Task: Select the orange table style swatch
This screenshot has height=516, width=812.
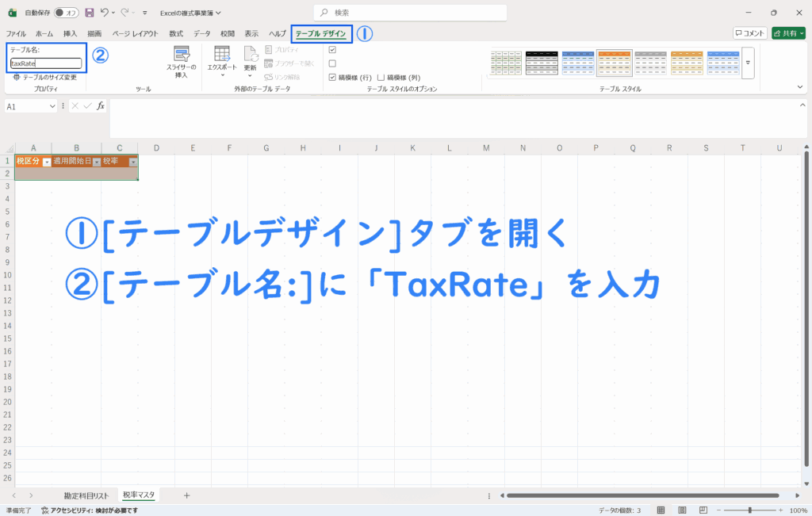Action: (x=614, y=63)
